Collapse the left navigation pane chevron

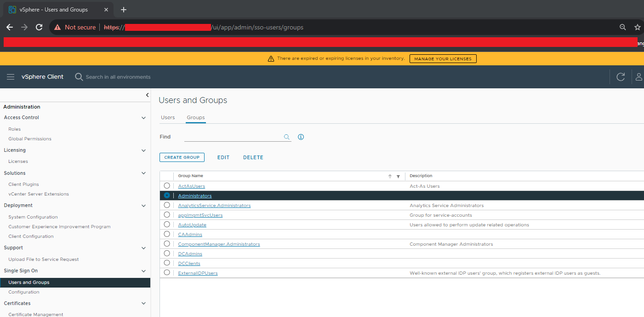click(147, 95)
